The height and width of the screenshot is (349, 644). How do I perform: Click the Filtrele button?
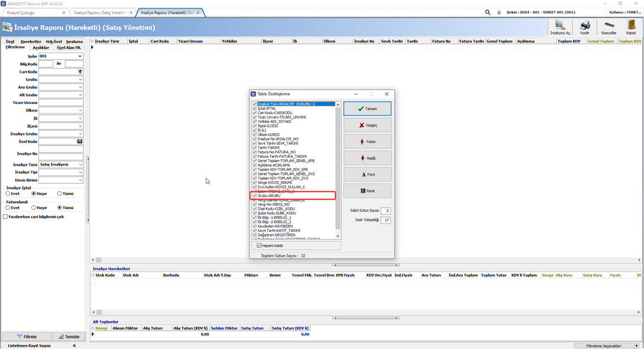[x=27, y=337]
